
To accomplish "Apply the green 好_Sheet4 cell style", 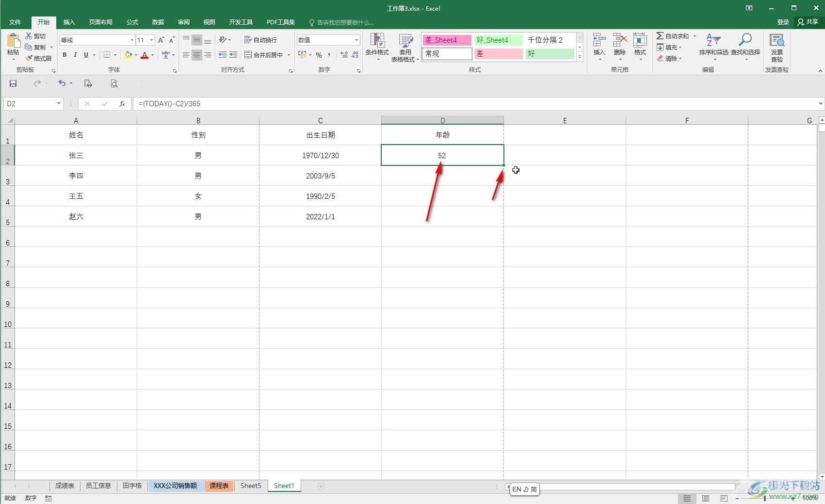I will click(499, 40).
